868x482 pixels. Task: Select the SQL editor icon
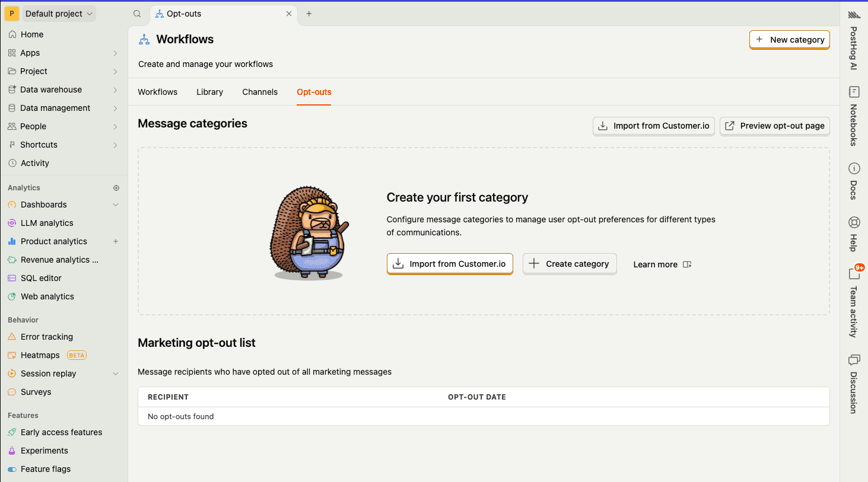point(12,277)
